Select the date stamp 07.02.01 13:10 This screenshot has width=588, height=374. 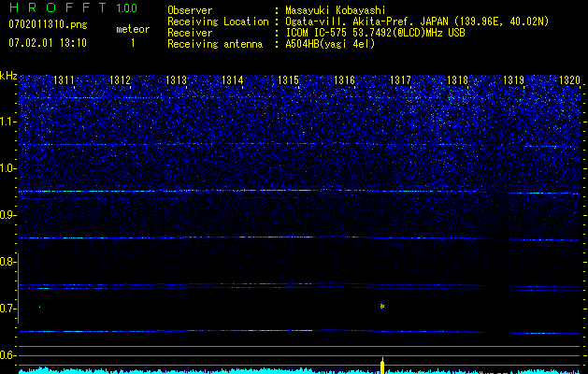pos(47,43)
